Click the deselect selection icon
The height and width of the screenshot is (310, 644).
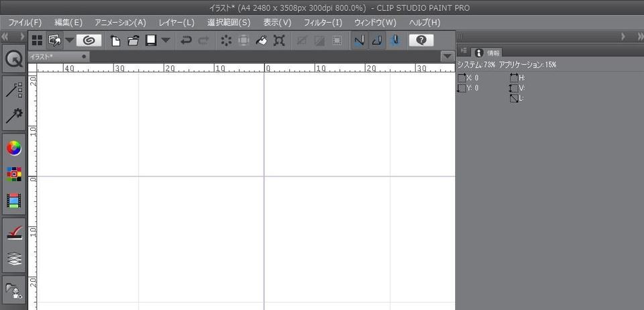302,40
